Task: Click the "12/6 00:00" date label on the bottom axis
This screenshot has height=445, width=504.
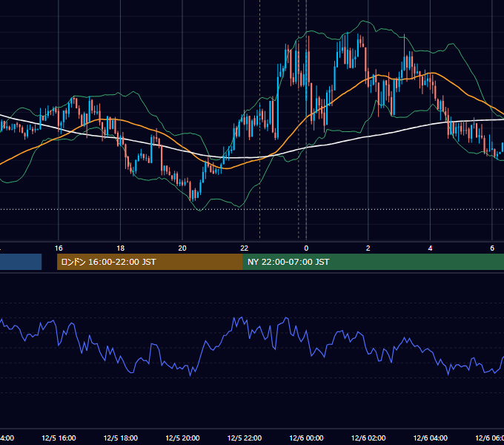Action: (306, 438)
